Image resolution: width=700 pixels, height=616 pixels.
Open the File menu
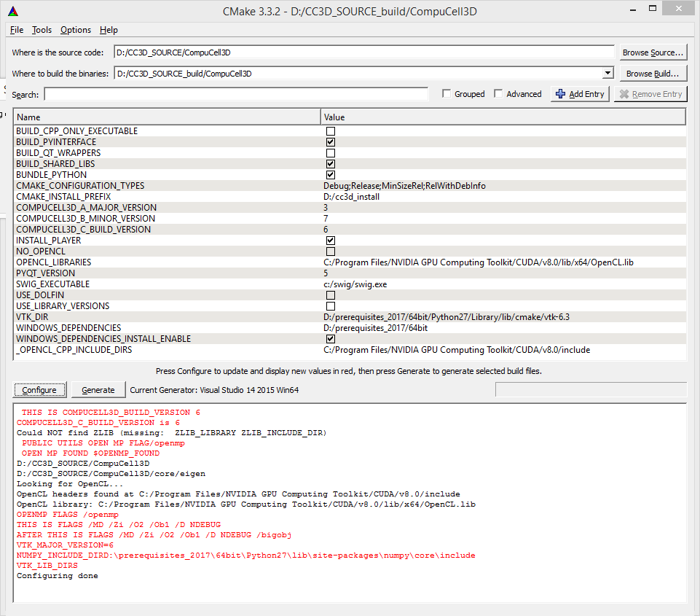pos(17,30)
